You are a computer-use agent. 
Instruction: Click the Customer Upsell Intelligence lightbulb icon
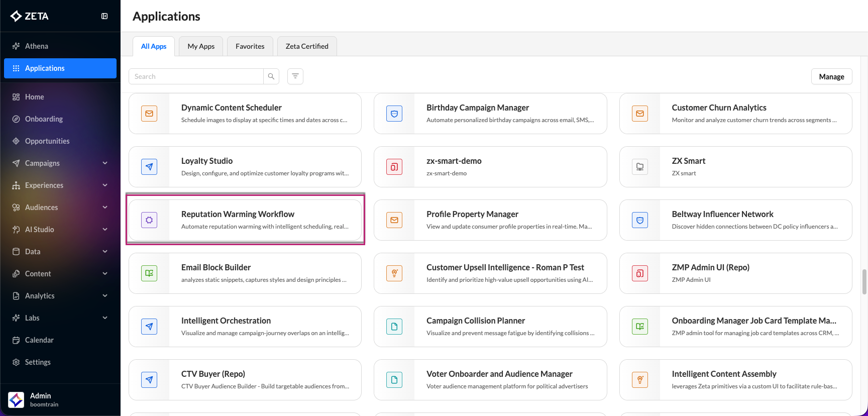394,273
